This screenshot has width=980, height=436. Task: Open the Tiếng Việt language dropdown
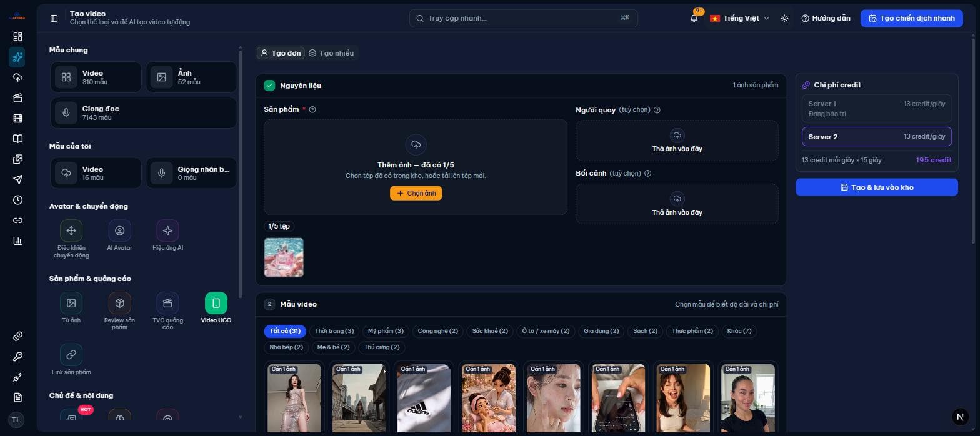(739, 18)
